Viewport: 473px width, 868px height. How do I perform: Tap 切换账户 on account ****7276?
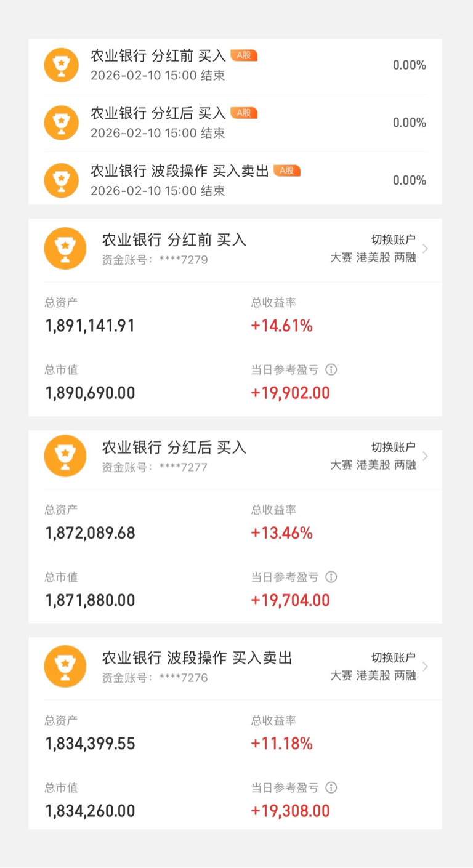pos(394,658)
